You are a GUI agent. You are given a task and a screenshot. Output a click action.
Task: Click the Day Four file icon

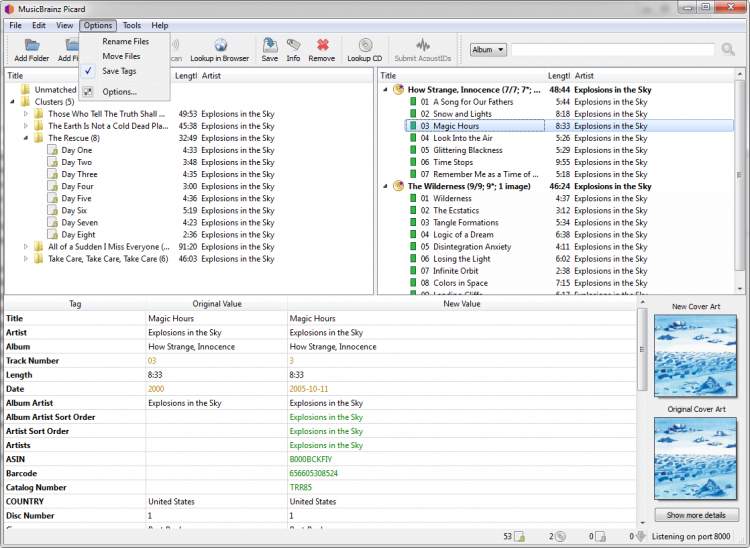(x=53, y=186)
